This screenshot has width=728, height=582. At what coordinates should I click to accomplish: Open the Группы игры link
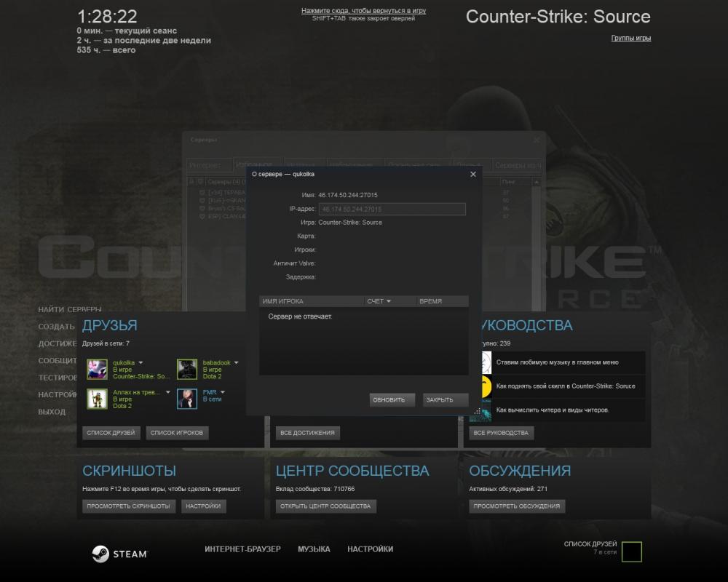point(631,38)
